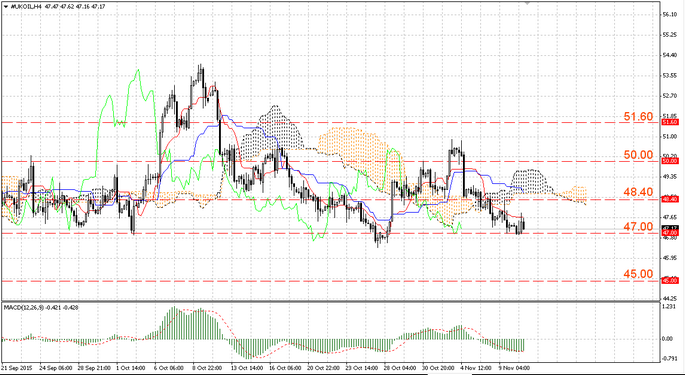Viewport: 685px width, 375px height.
Task: Click the -0.791 MACD scale label
Action: [669, 359]
